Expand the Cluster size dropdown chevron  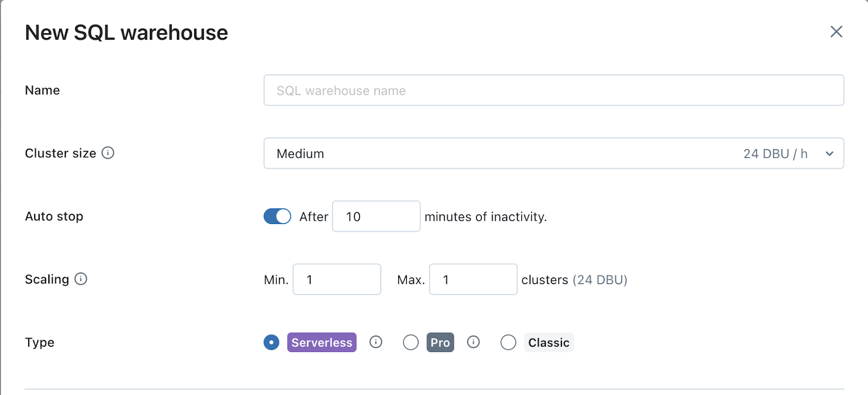tap(829, 154)
